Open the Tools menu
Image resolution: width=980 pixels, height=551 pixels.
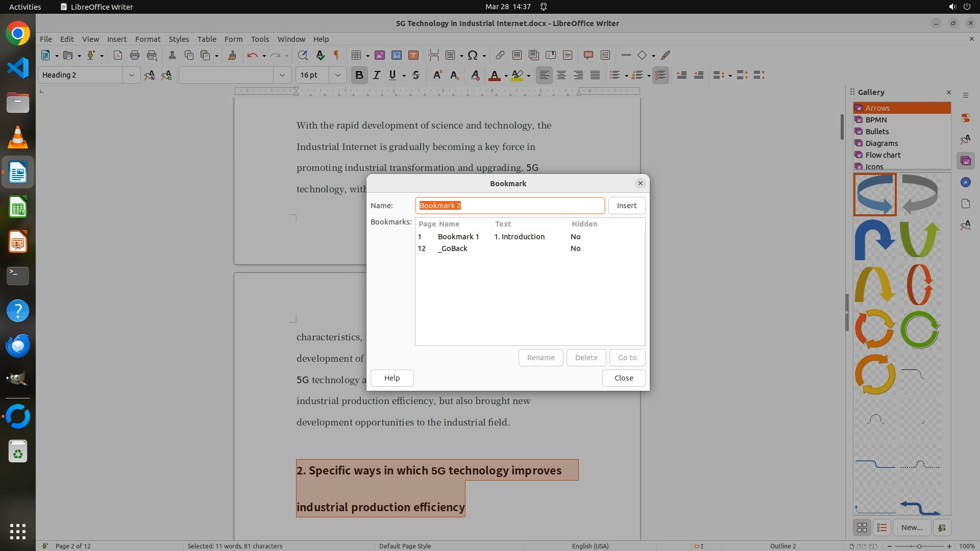(260, 39)
